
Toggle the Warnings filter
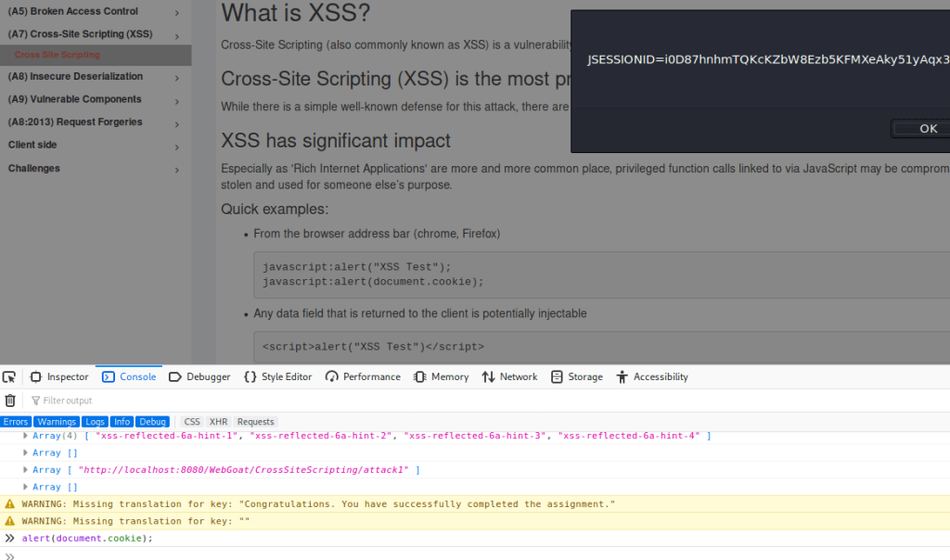point(57,422)
